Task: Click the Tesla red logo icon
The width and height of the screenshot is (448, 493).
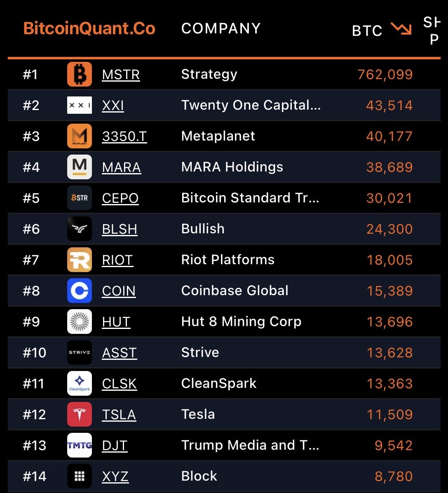Action: [80, 415]
